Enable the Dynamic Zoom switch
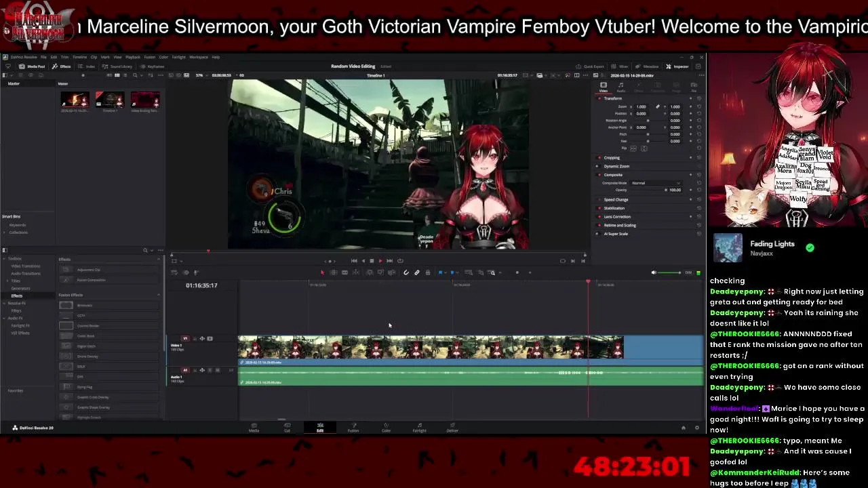The image size is (868, 488). click(x=598, y=166)
